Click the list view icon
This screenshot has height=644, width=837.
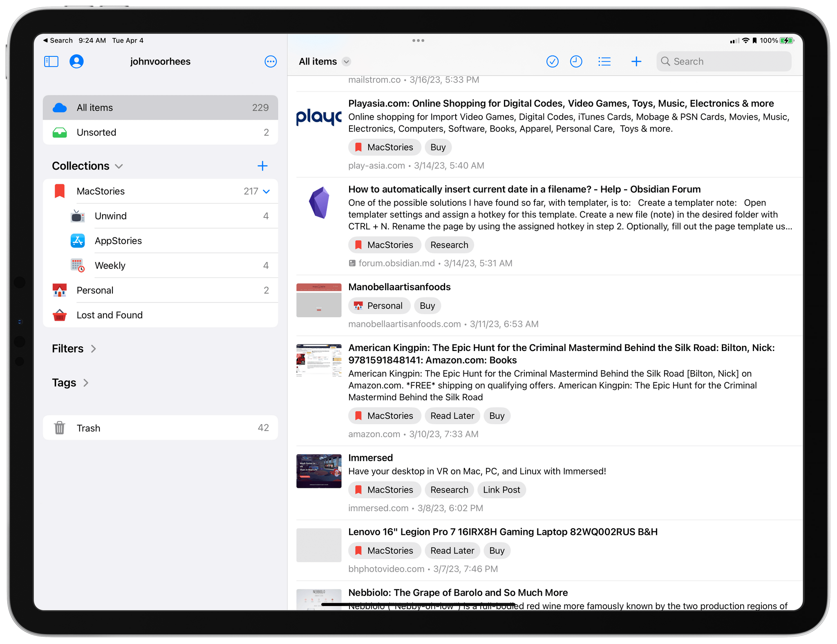[604, 61]
